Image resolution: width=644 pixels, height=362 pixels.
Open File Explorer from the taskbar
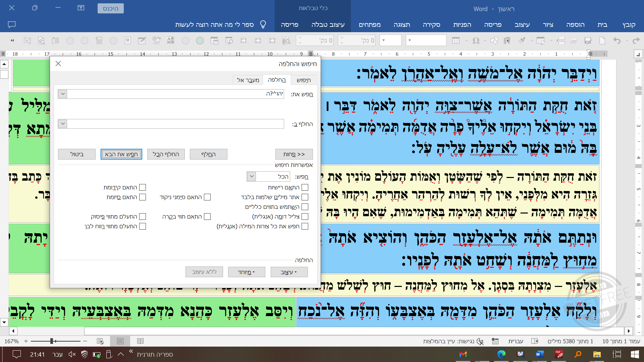[597, 354]
